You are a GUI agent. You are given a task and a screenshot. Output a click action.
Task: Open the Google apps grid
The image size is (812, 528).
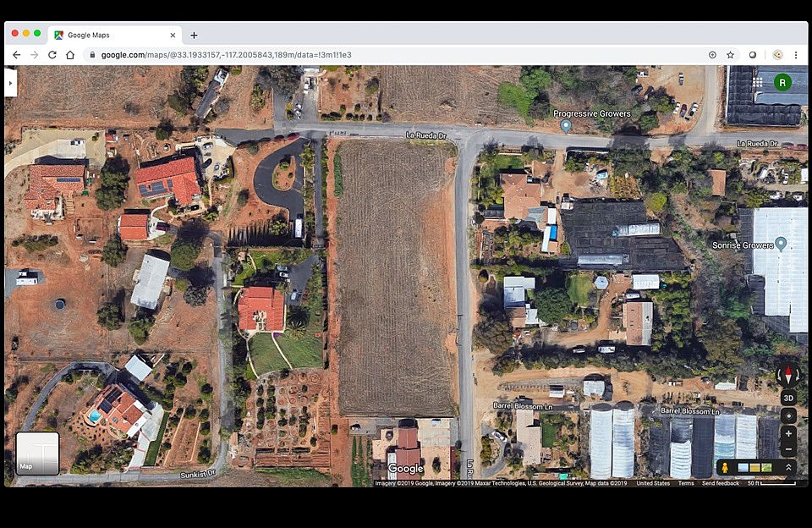pos(758,82)
